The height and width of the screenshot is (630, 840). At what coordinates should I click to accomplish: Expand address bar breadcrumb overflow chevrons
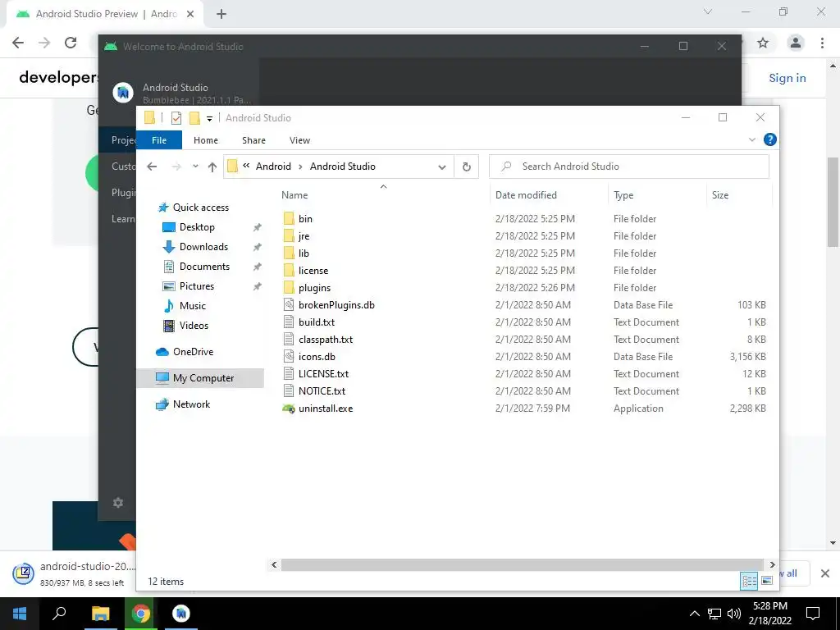(x=246, y=166)
